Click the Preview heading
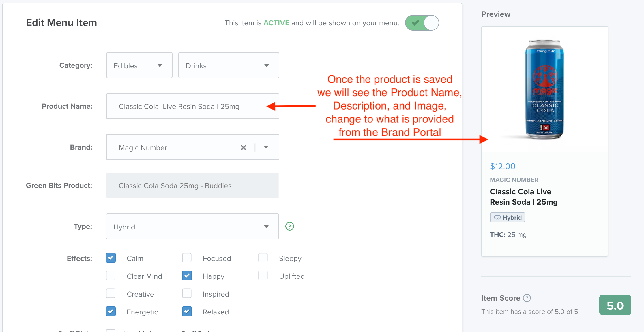 pos(496,14)
